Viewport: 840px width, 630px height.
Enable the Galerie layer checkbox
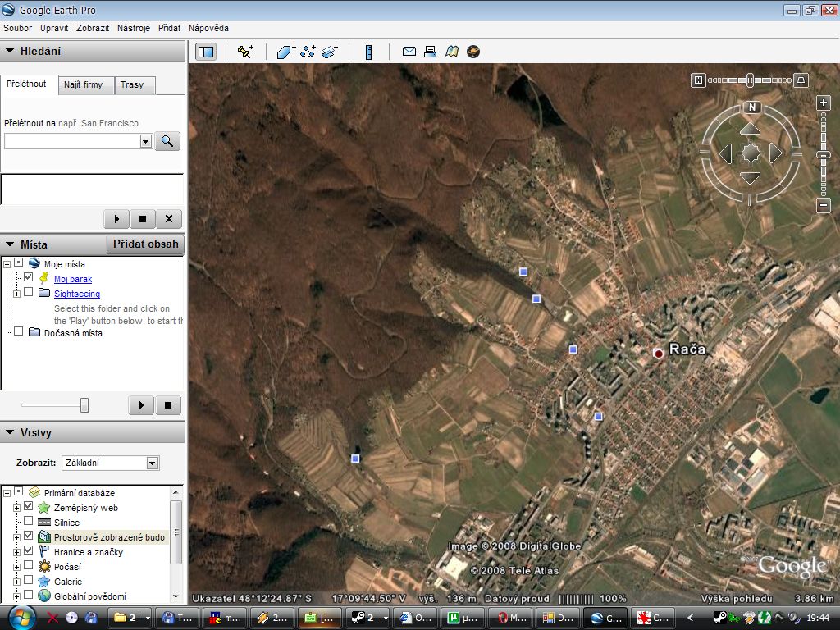[29, 580]
